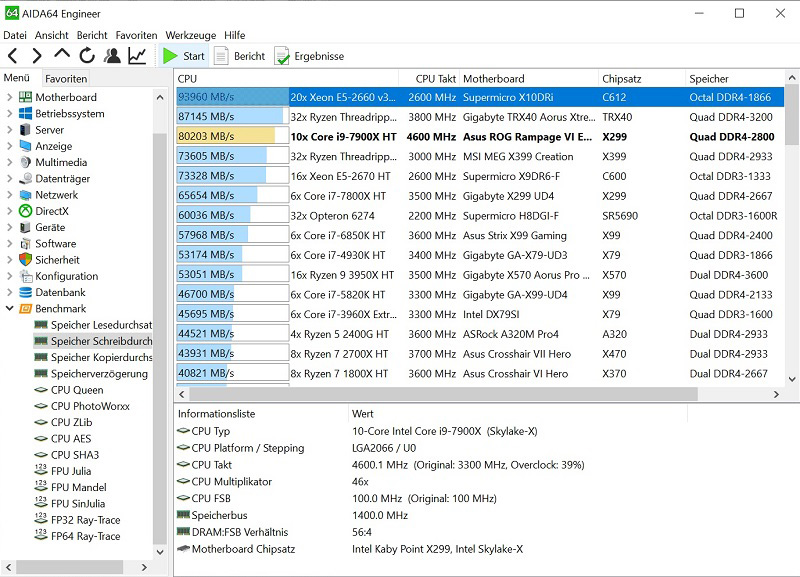The width and height of the screenshot is (800, 577).
Task: Expand the Motherboard tree node
Action: click(9, 97)
